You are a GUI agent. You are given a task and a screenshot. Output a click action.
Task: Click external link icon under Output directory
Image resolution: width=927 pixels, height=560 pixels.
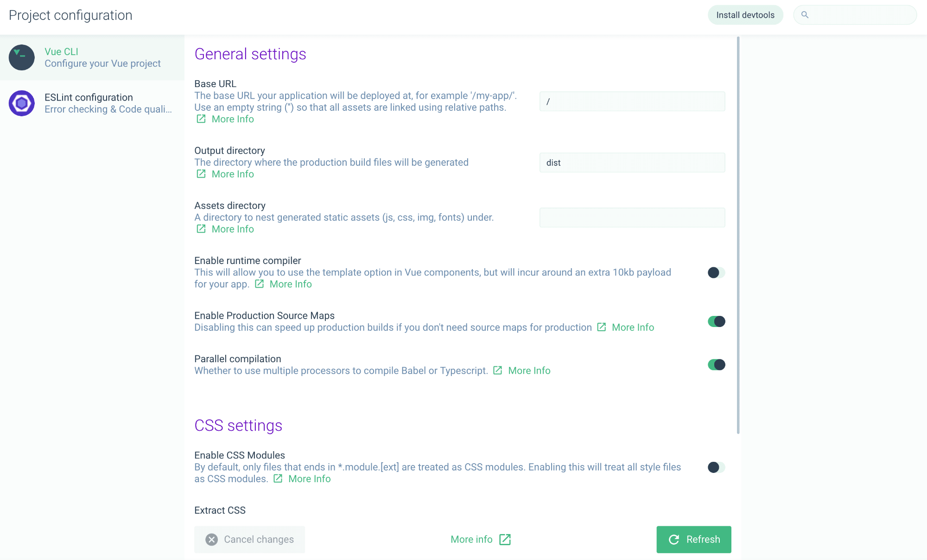[201, 174]
